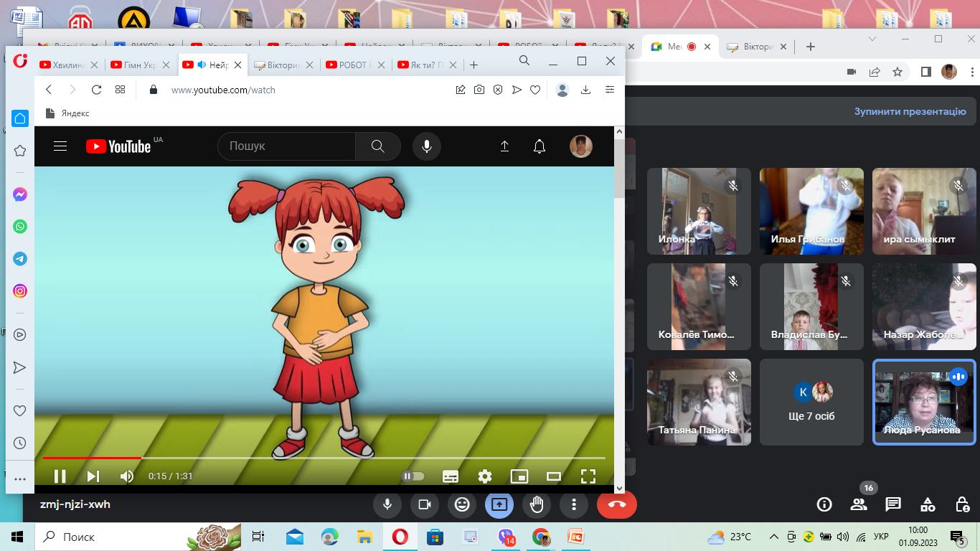Take a snapshot with camera icon
The image size is (980, 551).
tap(479, 90)
